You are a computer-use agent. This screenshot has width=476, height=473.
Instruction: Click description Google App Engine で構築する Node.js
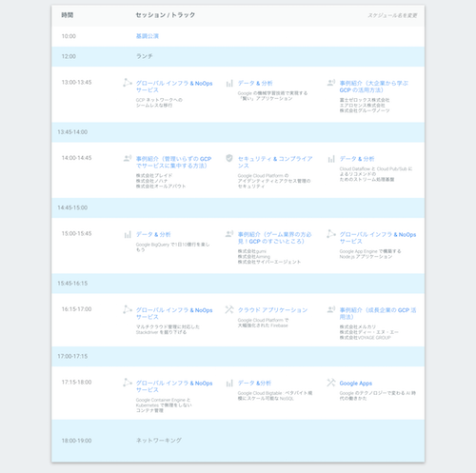click(x=370, y=254)
